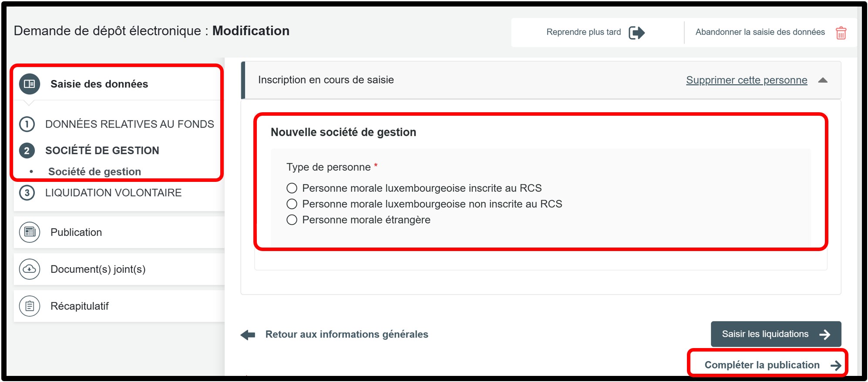Screen dimensions: 868x382
Task: Click the Récapitulatif clipboard icon
Action: pos(30,306)
